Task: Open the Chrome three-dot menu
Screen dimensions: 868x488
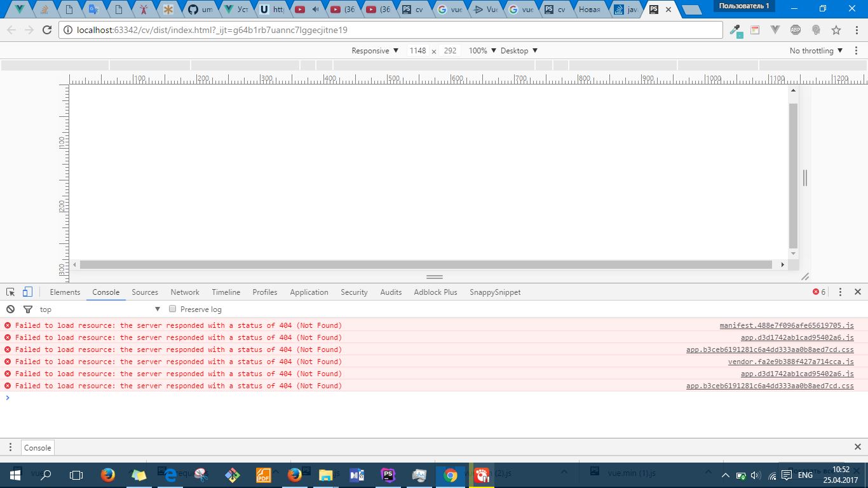Action: tap(855, 30)
